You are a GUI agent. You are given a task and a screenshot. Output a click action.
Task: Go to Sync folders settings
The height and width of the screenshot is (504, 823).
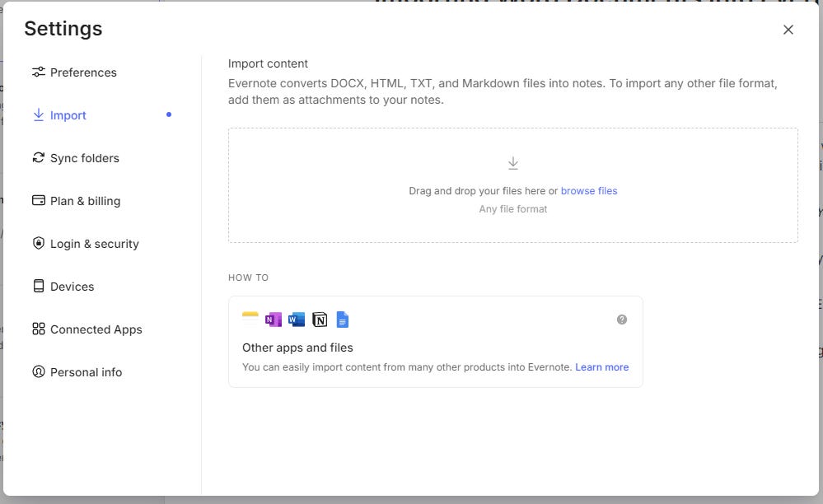(76, 158)
